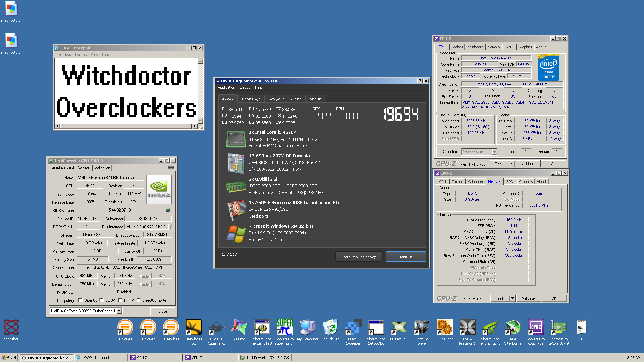Launch RivaTuner desktop icon
This screenshot has width=644, height=362.
[444, 330]
